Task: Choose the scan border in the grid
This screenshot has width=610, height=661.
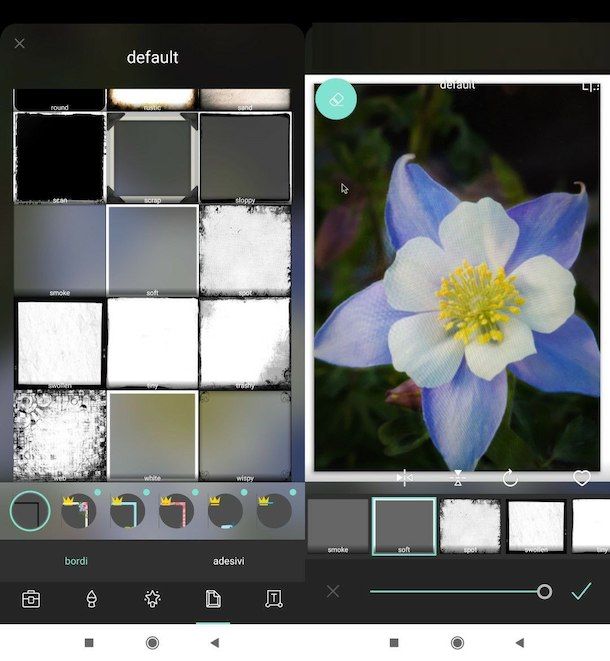Action: (x=59, y=158)
